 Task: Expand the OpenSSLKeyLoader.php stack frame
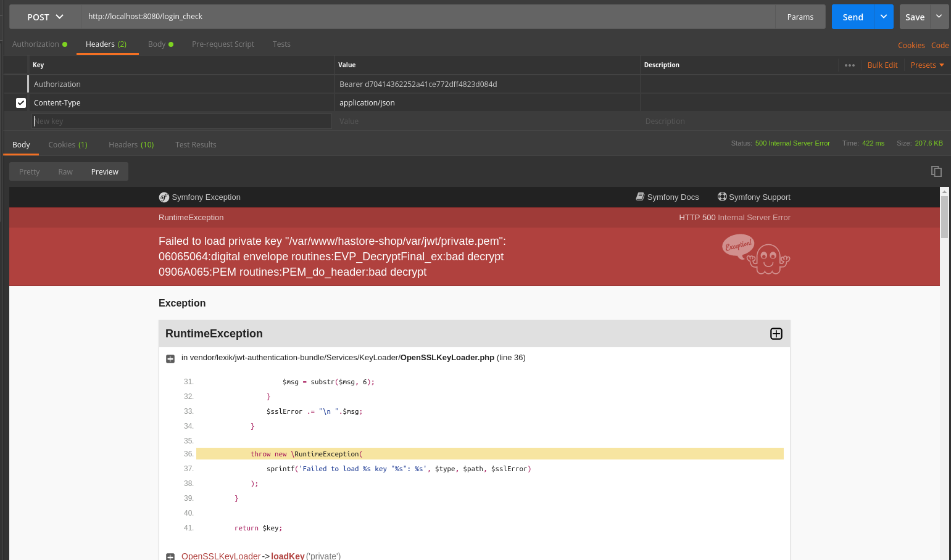(170, 358)
